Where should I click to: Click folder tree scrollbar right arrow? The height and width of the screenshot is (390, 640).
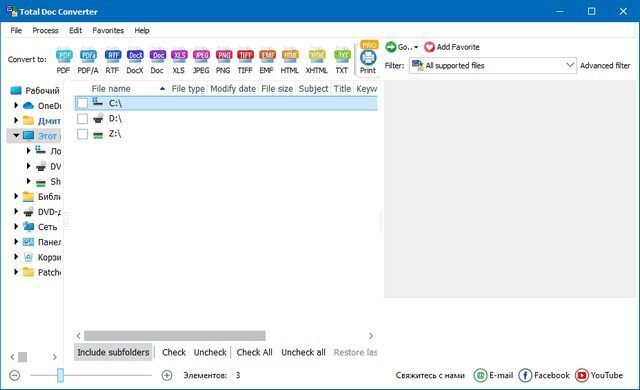[x=55, y=357]
